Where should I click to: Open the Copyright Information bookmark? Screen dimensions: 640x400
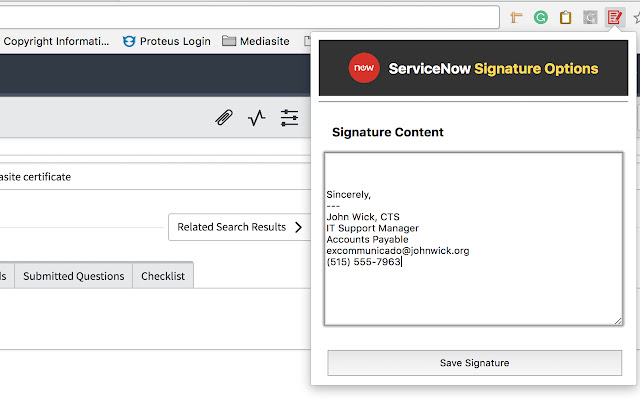56,41
